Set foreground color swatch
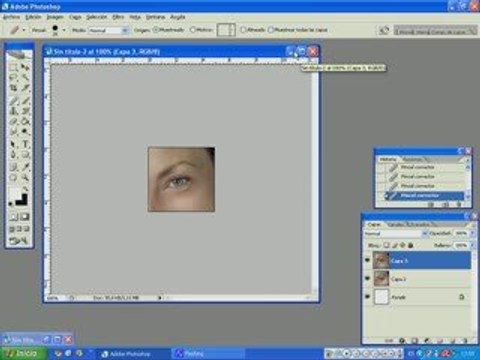Screen dimensions: 480x360 [x=14, y=194]
